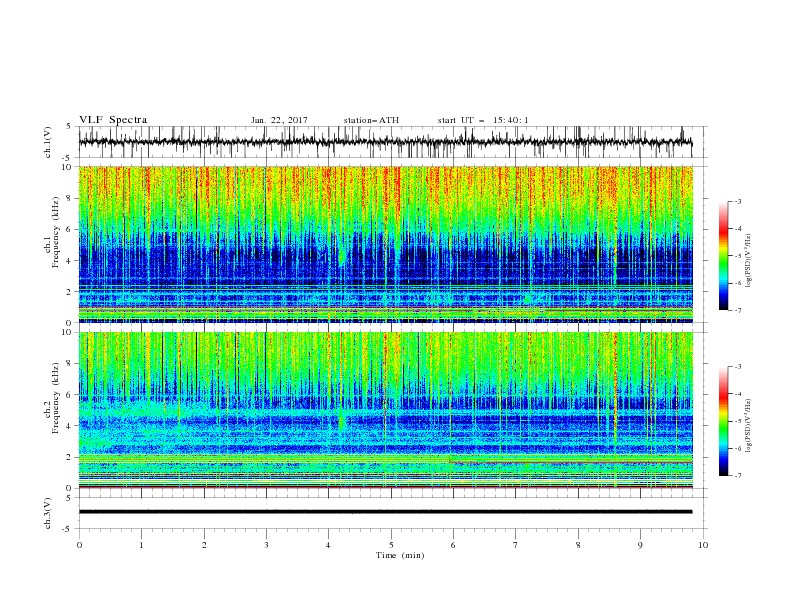This screenshot has width=792, height=612.
Task: Select the date text "Jan. 22, 2017"
Action: pyautogui.click(x=279, y=120)
